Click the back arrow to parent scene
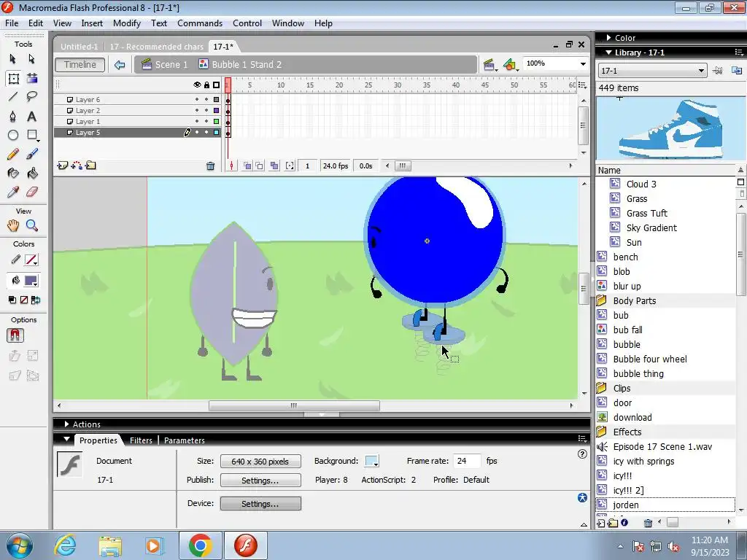 point(120,65)
